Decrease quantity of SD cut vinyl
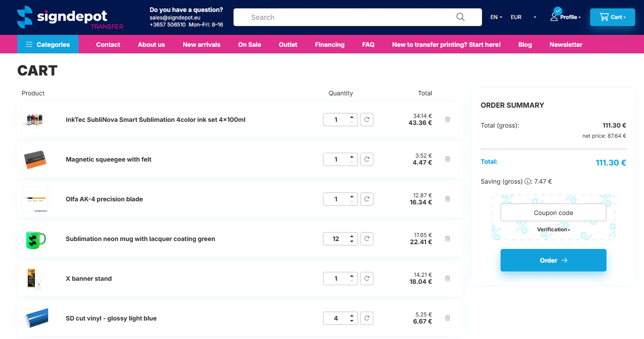This screenshot has width=644, height=339. click(x=352, y=321)
